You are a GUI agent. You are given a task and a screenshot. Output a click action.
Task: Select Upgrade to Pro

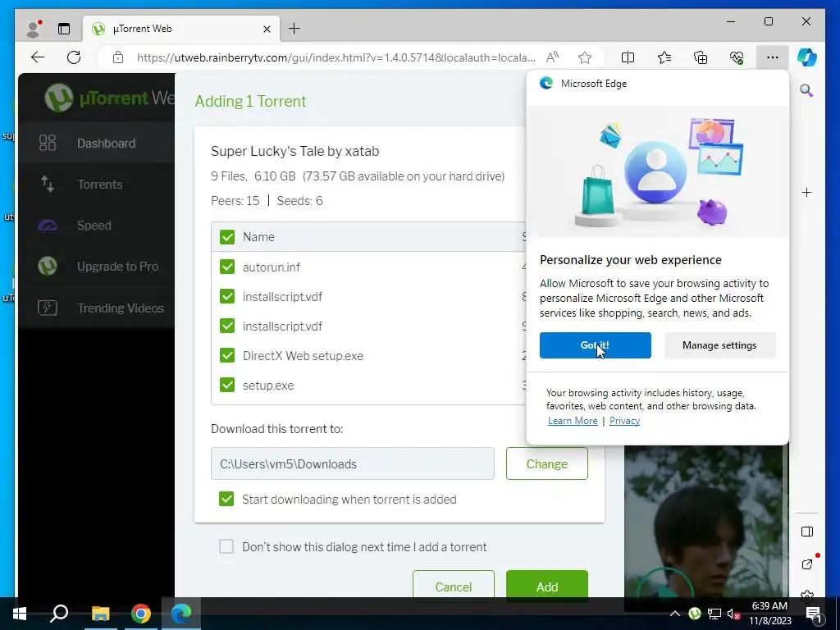point(97,267)
